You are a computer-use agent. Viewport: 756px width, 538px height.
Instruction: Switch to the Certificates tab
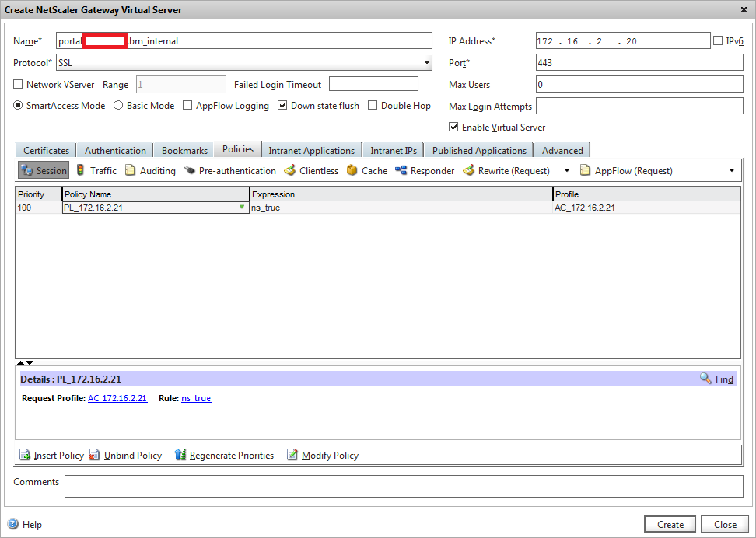tap(47, 150)
